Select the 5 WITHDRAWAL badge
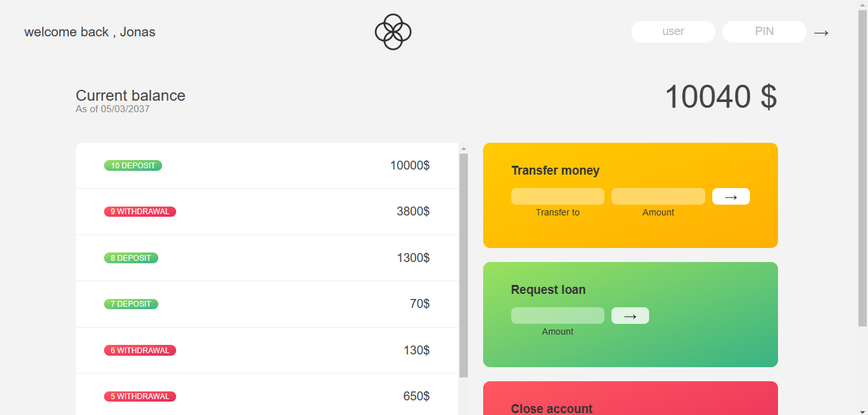The height and width of the screenshot is (415, 868). coord(140,397)
